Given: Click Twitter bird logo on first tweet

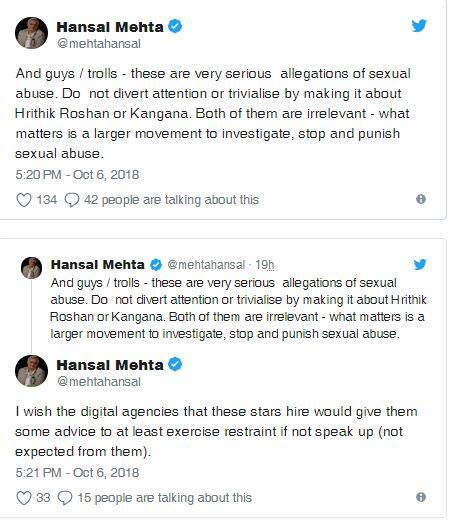Looking at the screenshot, I should tap(419, 26).
